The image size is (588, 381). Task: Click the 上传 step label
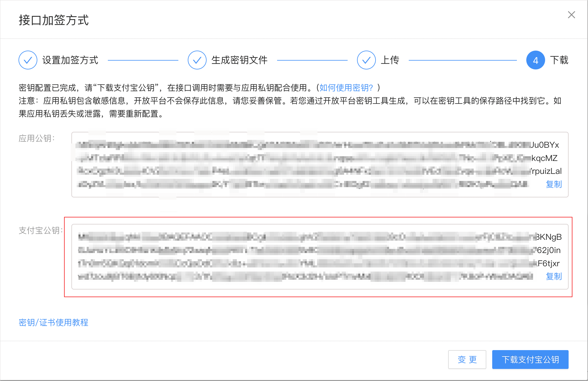(x=390, y=60)
